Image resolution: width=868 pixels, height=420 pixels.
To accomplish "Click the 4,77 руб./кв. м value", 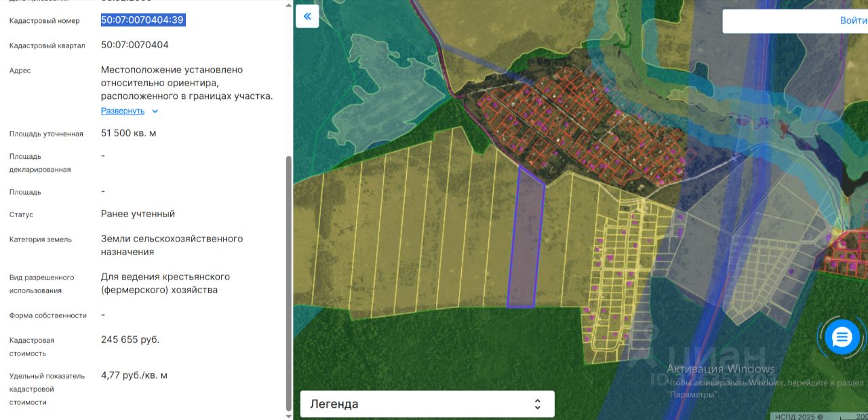I will pos(134,375).
